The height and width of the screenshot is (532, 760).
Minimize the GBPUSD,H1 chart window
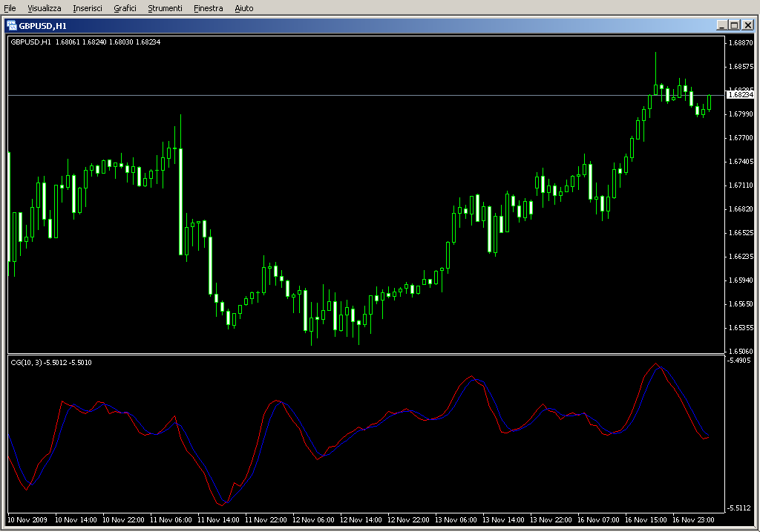pos(721,25)
